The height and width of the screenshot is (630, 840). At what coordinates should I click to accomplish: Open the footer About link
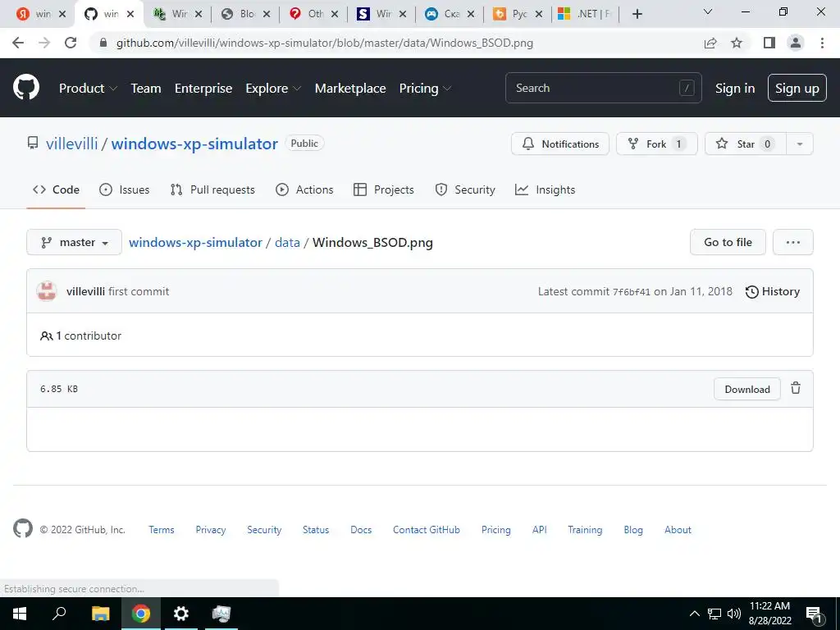pyautogui.click(x=678, y=529)
